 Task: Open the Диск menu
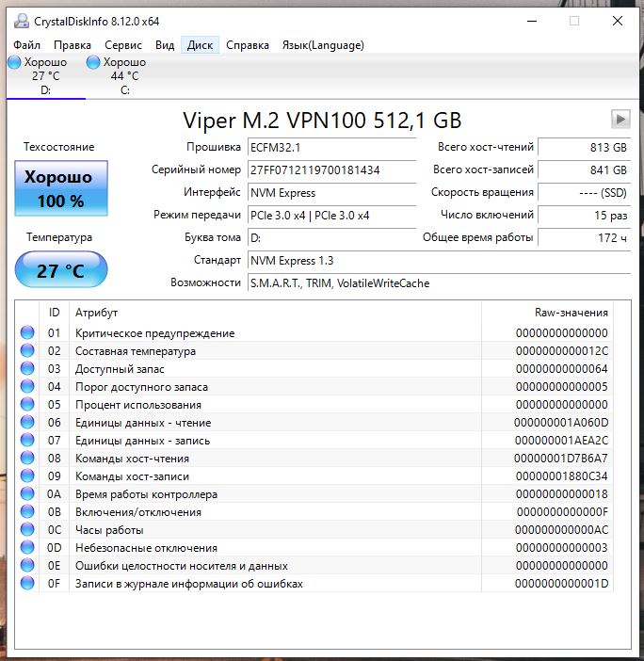pos(200,45)
